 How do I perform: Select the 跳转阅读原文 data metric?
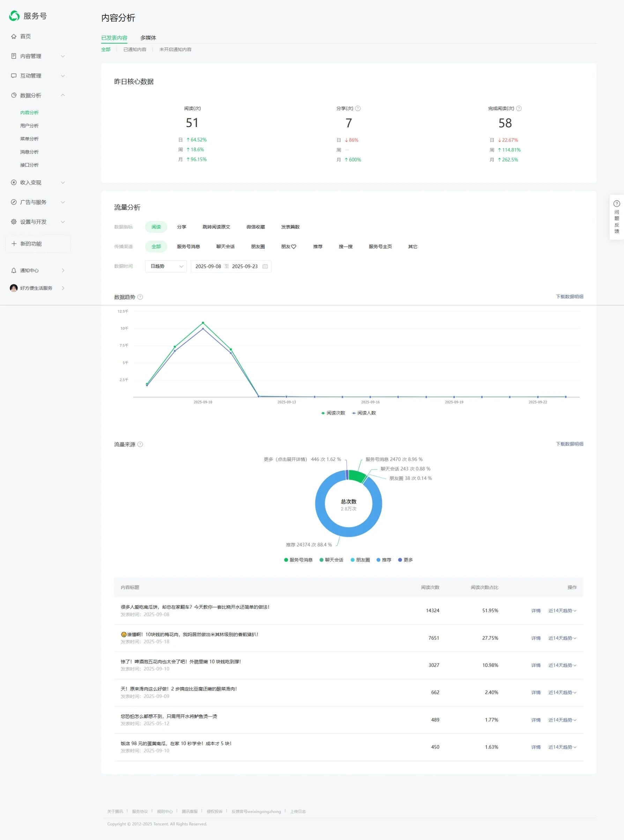[x=216, y=227]
